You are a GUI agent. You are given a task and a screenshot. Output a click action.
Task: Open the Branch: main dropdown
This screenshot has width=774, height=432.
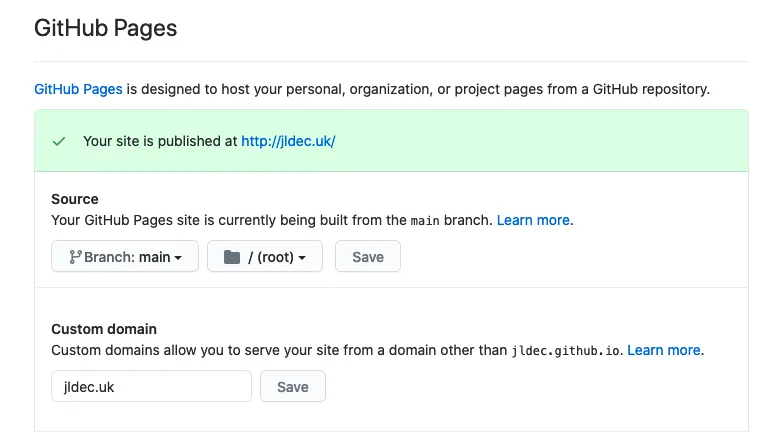pos(125,256)
